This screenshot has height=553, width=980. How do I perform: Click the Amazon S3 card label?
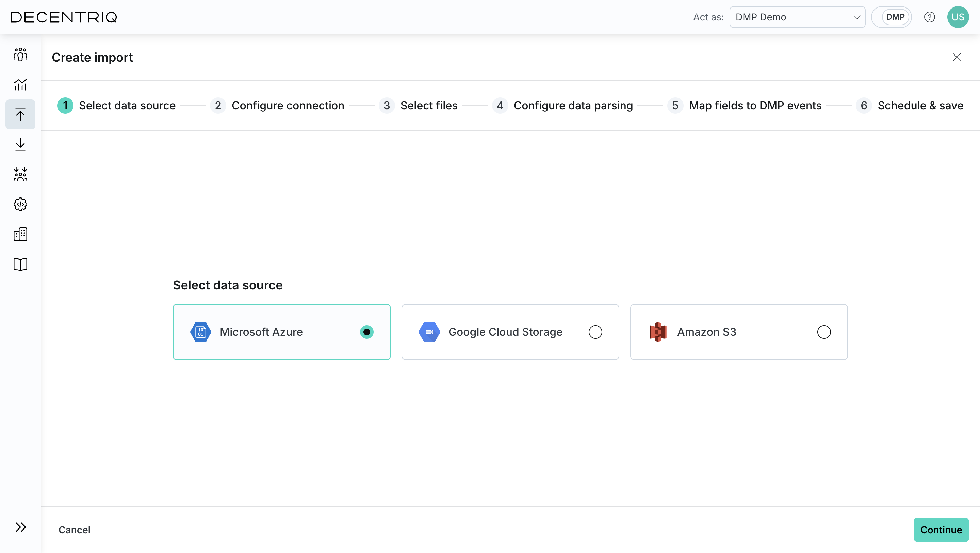[706, 332]
